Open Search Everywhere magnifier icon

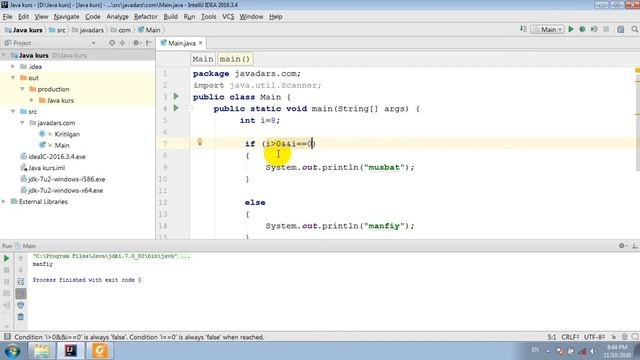[635, 29]
